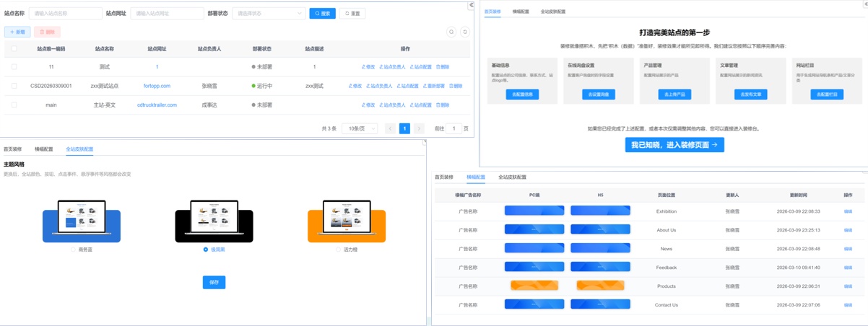The image size is (868, 326).
Task: Tick the checkbox for the row with code 11
Action: click(x=14, y=67)
